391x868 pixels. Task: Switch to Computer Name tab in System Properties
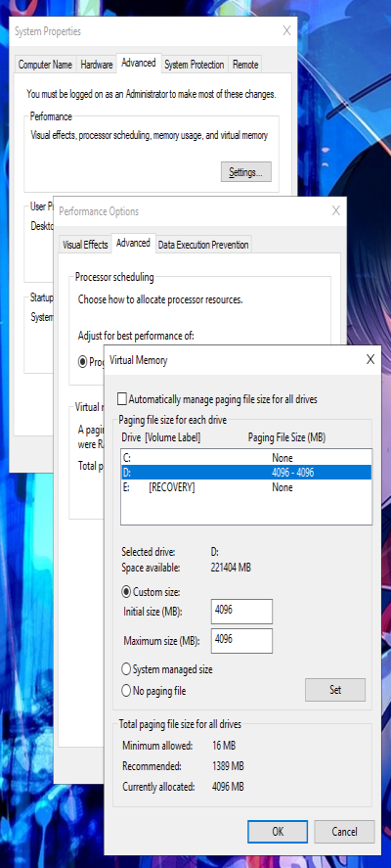(45, 65)
